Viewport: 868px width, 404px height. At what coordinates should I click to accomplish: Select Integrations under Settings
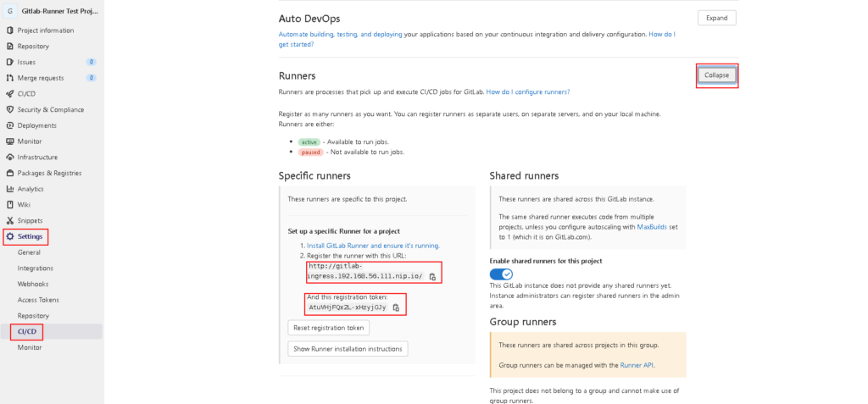pyautogui.click(x=36, y=268)
